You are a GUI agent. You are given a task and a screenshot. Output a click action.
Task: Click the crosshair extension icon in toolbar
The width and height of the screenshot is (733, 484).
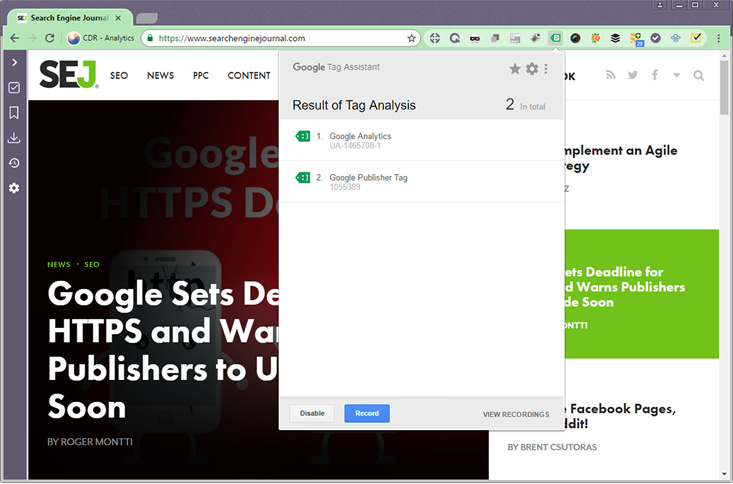(435, 38)
